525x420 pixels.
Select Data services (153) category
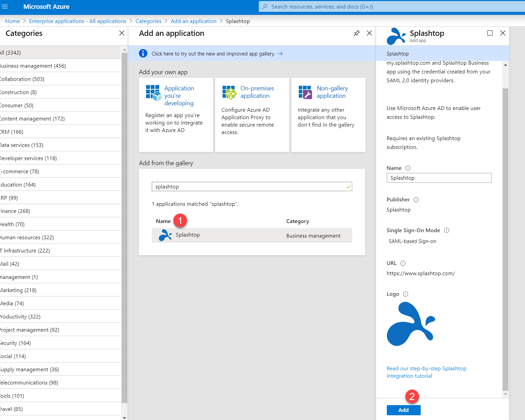coord(60,145)
